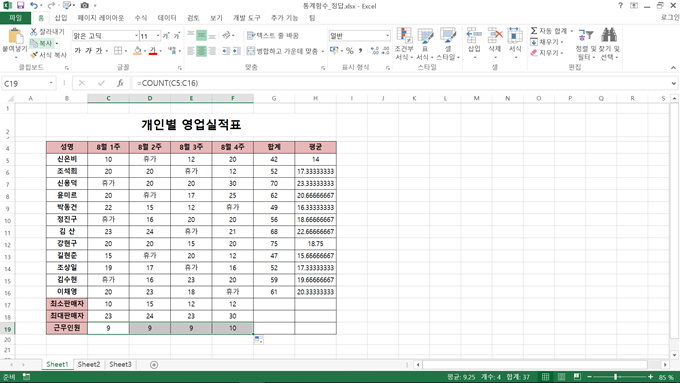Decrease font size with the smaller 가 icon
Screen dimensions: 680x383
click(177, 36)
